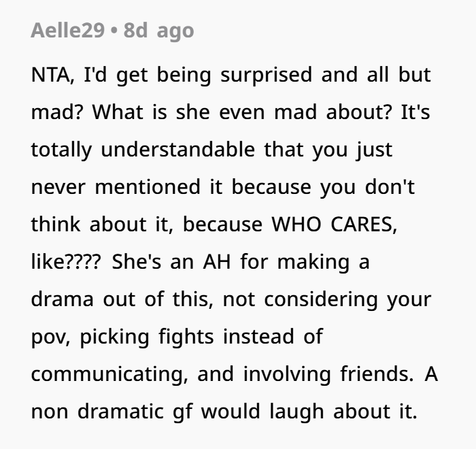The height and width of the screenshot is (449, 476).
Task: Open the Aelle29 user profile
Action: point(68,30)
